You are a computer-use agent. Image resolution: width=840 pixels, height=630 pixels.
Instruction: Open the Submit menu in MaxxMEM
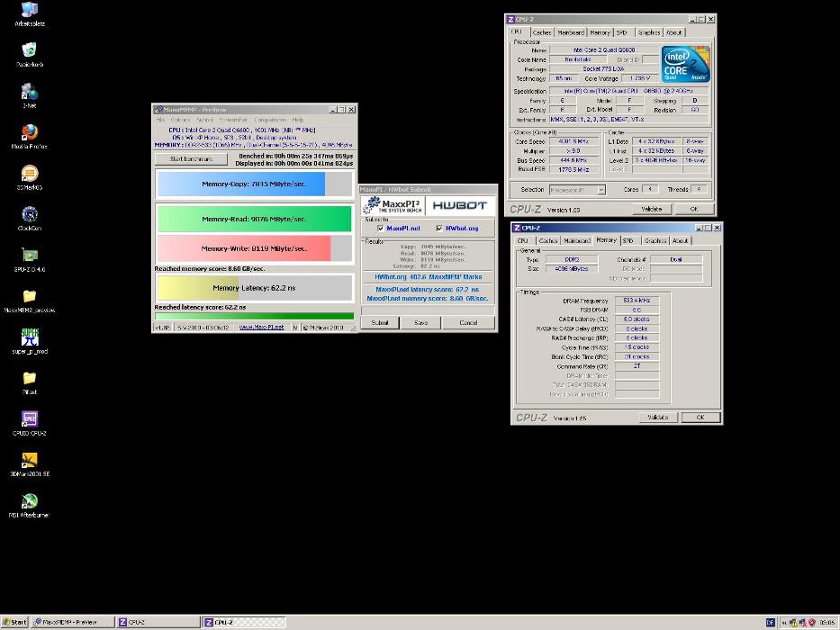pos(204,120)
